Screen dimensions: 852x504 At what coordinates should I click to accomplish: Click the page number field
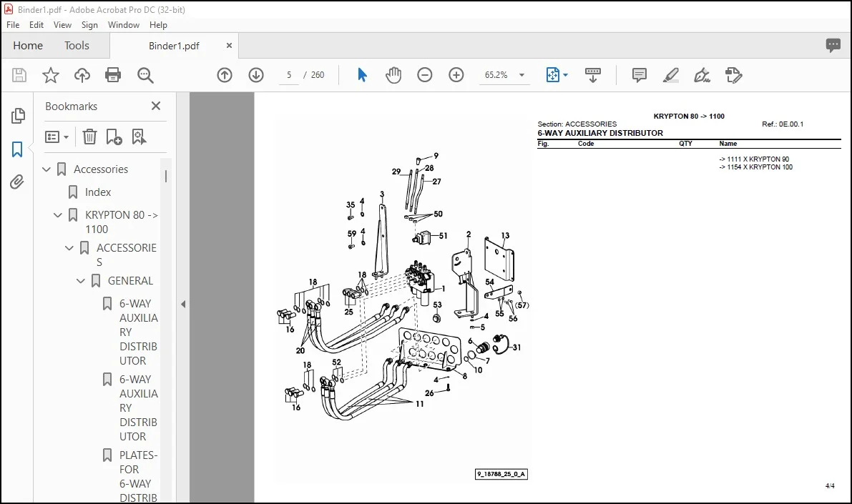coord(289,75)
